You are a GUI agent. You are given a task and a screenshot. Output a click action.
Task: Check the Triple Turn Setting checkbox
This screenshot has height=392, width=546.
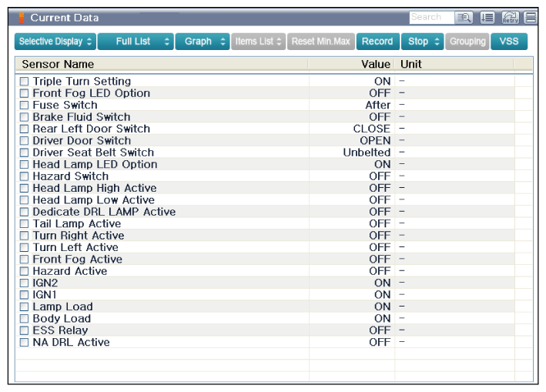coord(24,82)
